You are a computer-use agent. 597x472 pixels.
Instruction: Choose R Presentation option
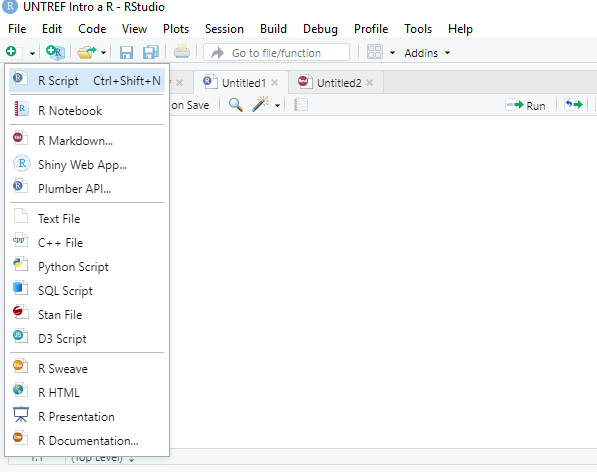[x=87, y=416]
